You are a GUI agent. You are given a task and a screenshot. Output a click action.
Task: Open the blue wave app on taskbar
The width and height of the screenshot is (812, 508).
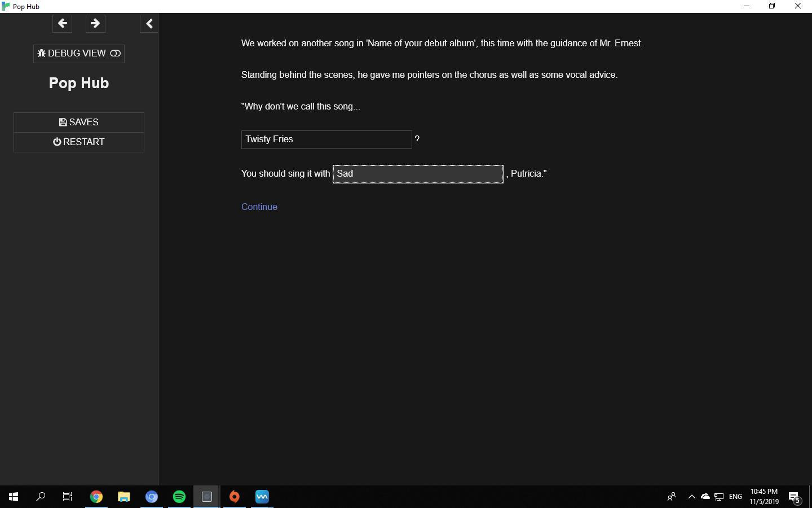(262, 497)
